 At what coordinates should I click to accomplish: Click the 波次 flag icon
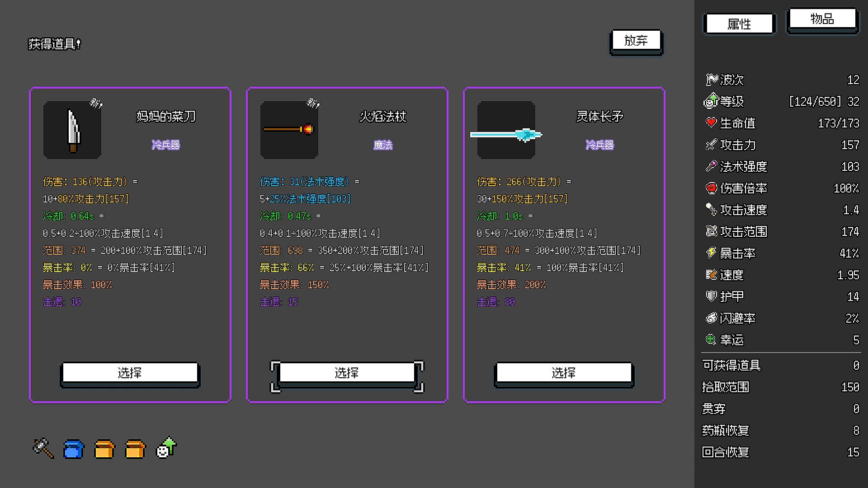tap(712, 80)
